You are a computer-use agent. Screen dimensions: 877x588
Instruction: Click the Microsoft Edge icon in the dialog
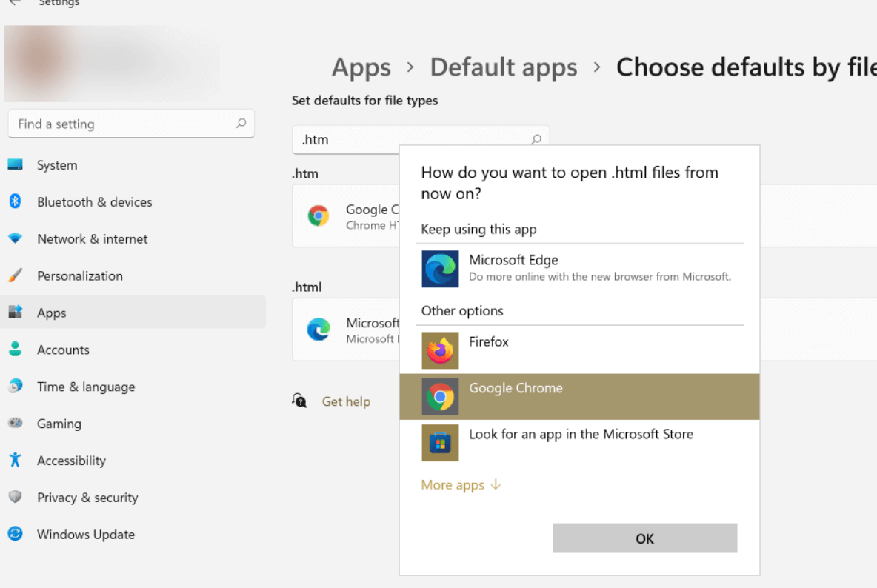point(440,269)
